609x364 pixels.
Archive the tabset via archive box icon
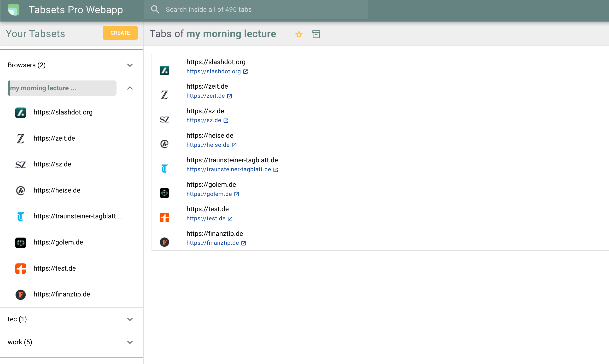pos(316,34)
